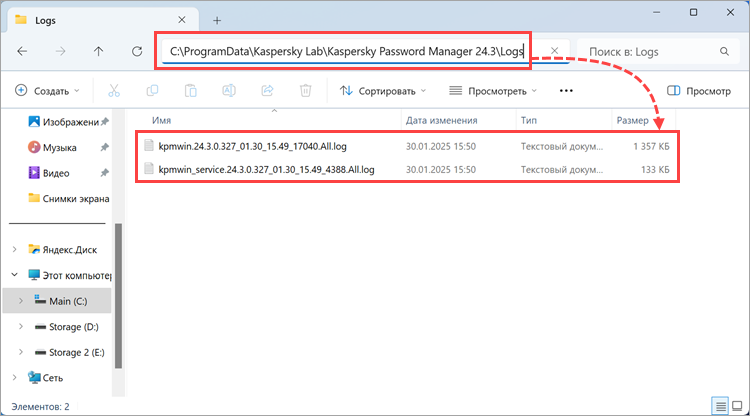750x416 pixels.
Task: Expand the Main (C:) tree node
Action: coord(21,301)
